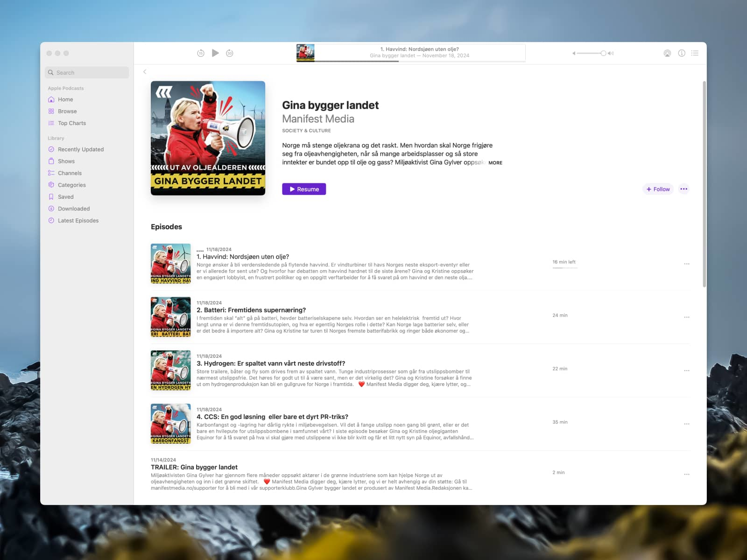
Task: Click the Categories sidebar icon
Action: coord(51,185)
